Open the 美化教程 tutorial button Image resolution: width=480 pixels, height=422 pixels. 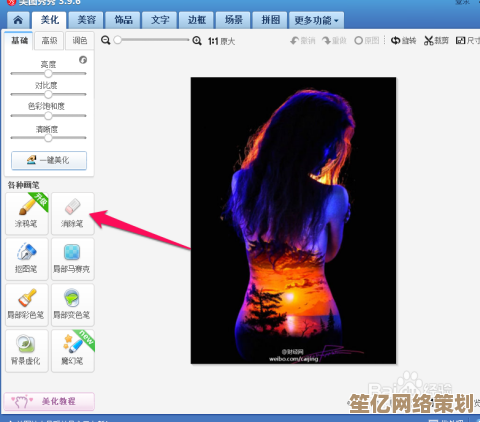click(49, 401)
